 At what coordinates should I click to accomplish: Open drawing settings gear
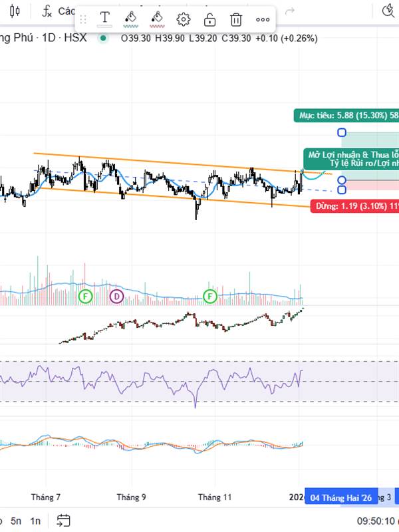[184, 20]
